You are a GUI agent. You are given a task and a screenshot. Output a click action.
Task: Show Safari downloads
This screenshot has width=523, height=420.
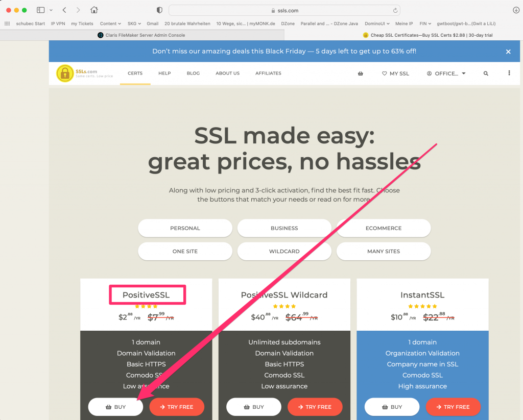(x=516, y=10)
